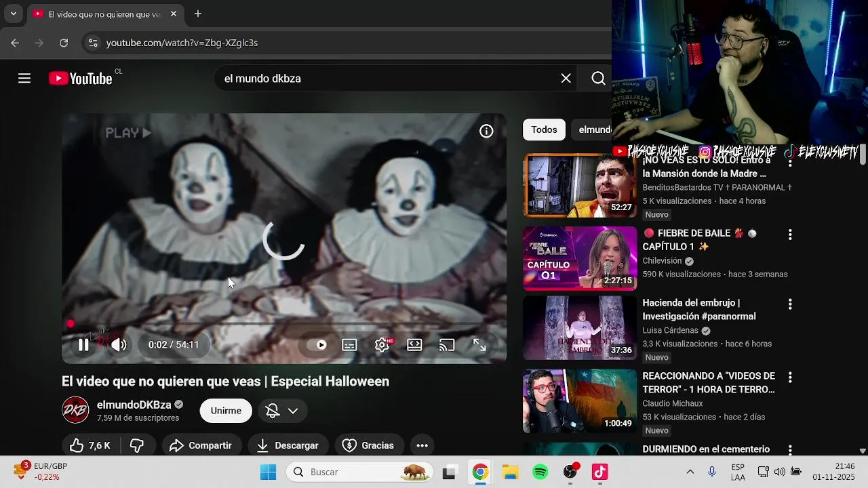Open site information icon in address bar
The image size is (868, 488).
(93, 43)
